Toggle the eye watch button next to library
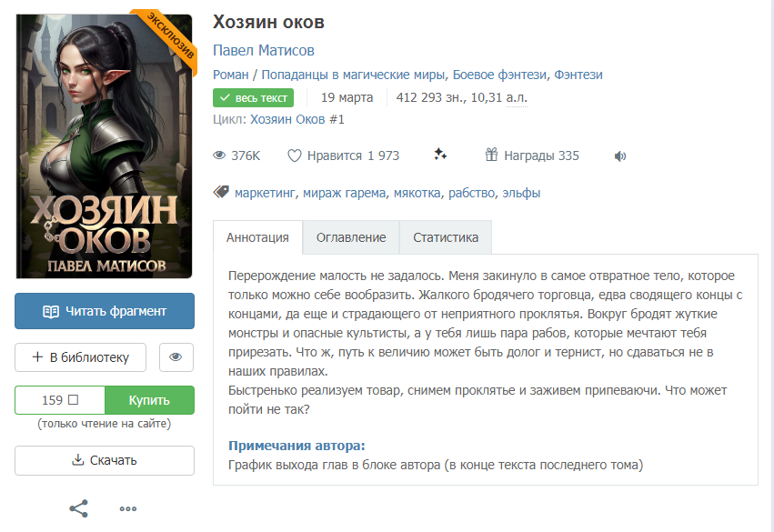This screenshot has height=532, width=774. tap(176, 357)
